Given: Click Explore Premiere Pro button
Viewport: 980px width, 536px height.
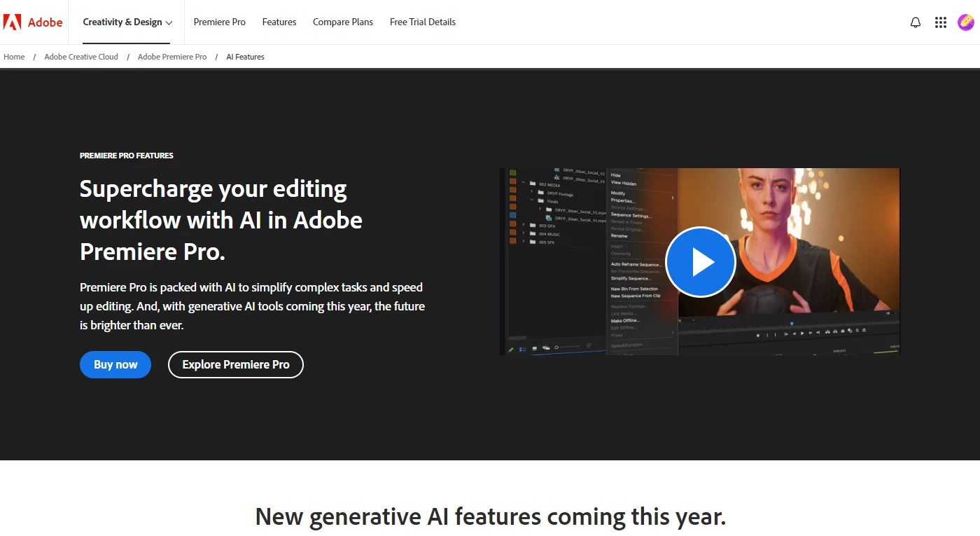Looking at the screenshot, I should [x=236, y=364].
